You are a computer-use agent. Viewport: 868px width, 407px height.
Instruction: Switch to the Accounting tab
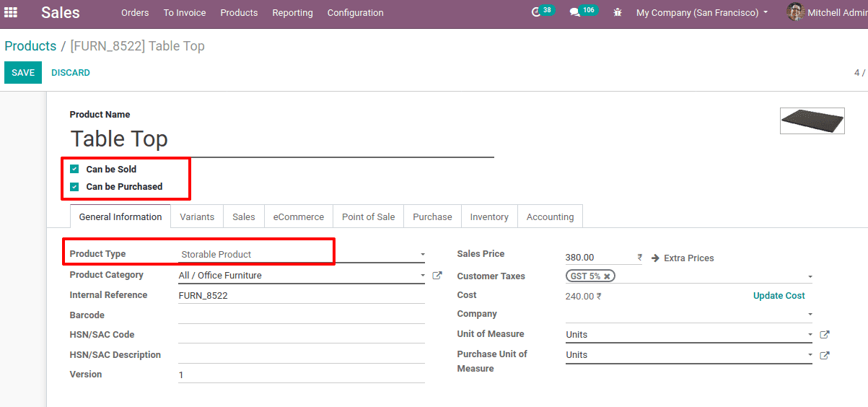click(551, 216)
